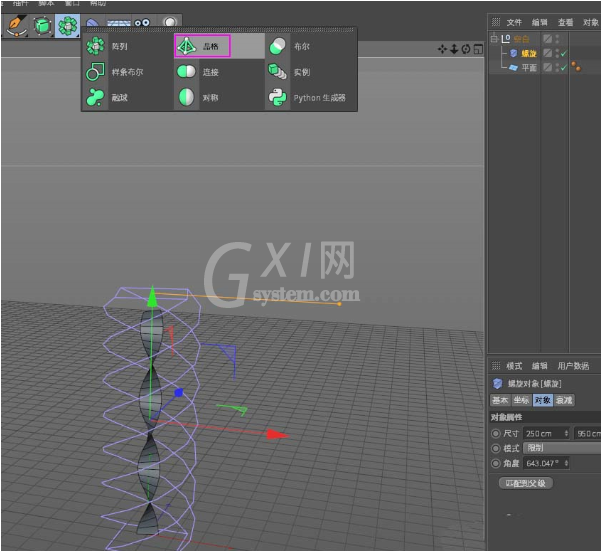Open the 模式 dropdown showing 限制

[562, 448]
